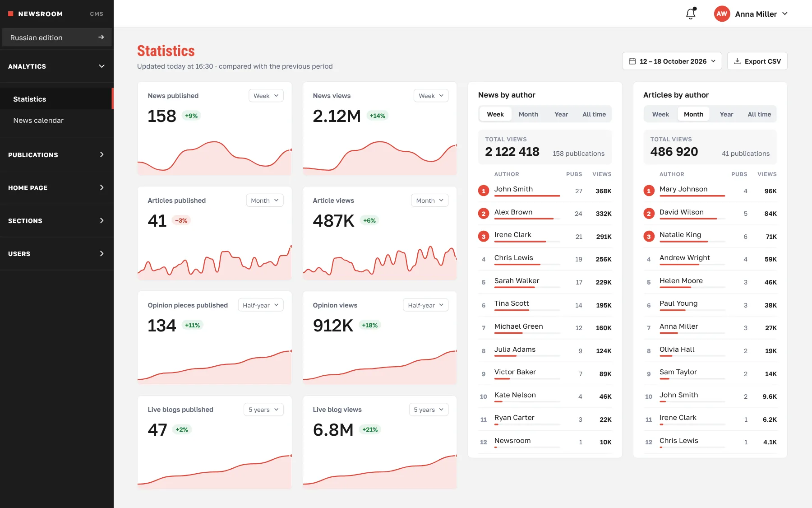The height and width of the screenshot is (508, 812).
Task: Open News calendar in the sidebar
Action: pyautogui.click(x=56, y=120)
